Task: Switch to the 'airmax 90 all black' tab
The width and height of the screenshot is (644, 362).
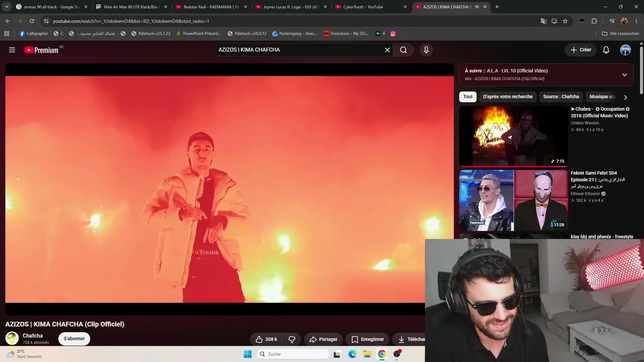Action: (51, 7)
